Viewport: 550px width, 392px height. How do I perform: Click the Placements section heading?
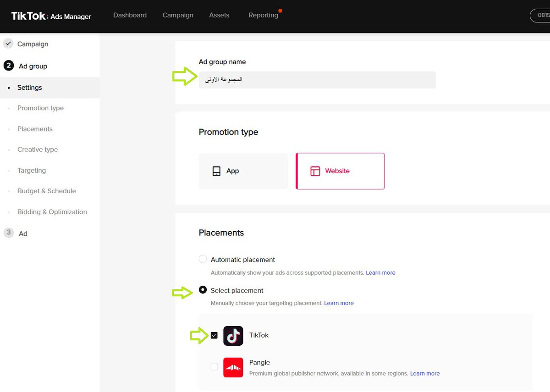point(221,233)
